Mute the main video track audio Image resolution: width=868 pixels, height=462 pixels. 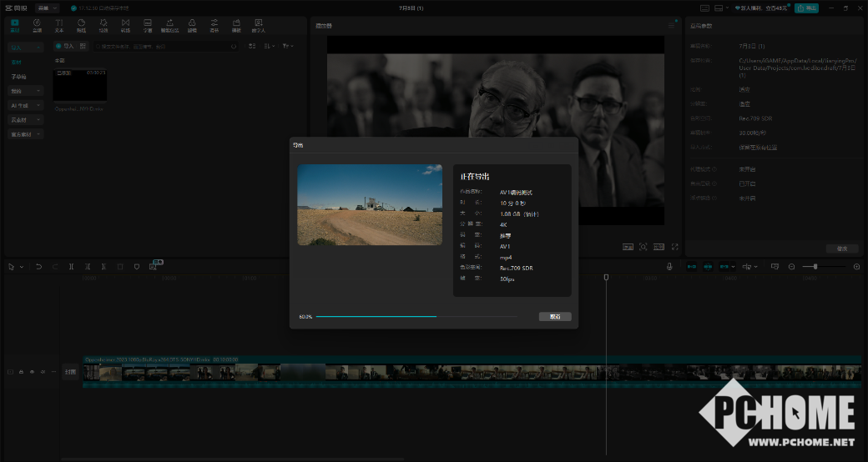pos(43,372)
